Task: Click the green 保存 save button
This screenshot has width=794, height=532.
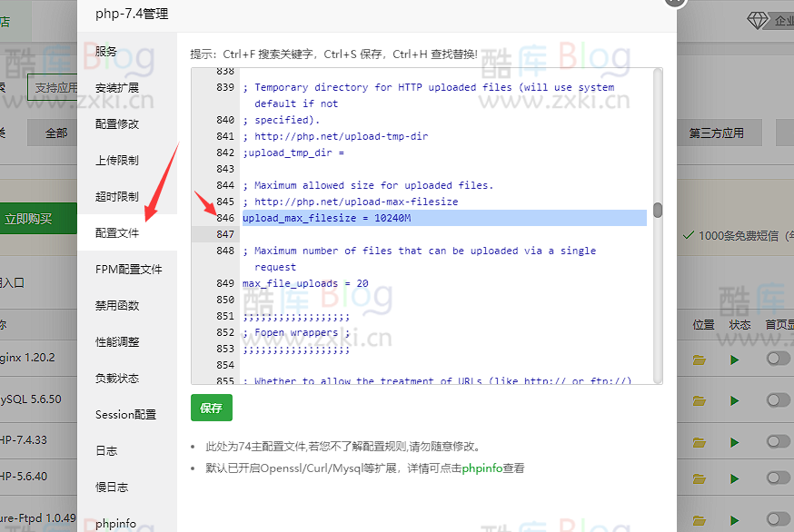Action: pyautogui.click(x=211, y=409)
